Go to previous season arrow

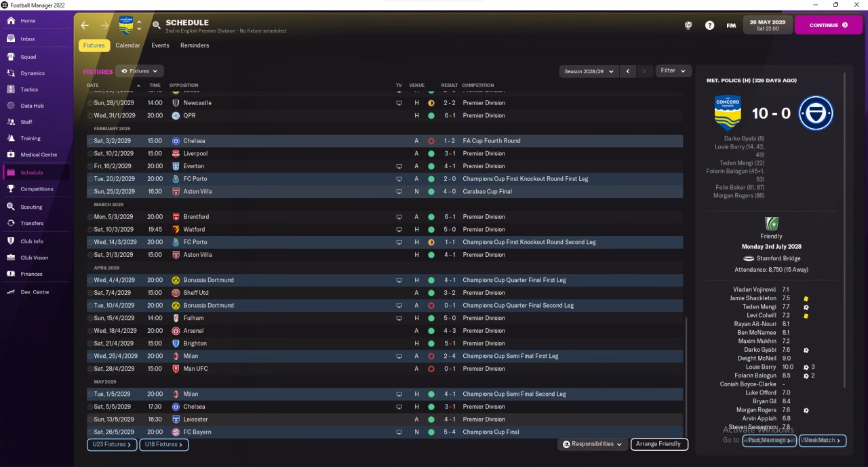[628, 71]
